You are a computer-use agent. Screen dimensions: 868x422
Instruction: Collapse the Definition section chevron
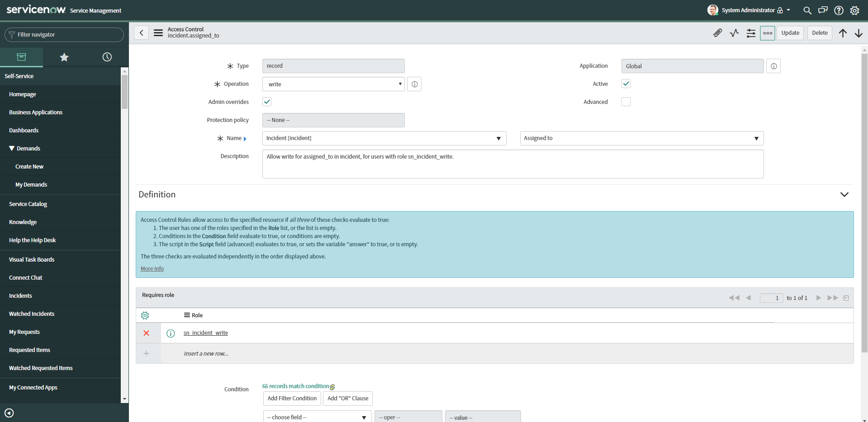844,194
